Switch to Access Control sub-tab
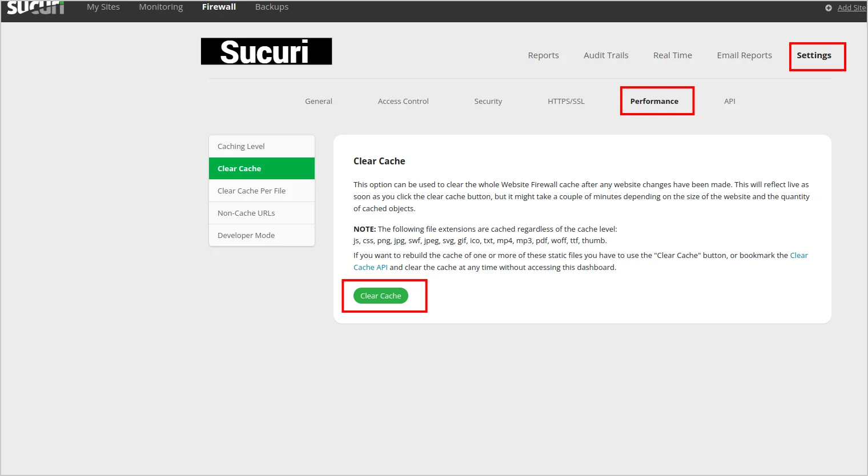 coord(403,101)
